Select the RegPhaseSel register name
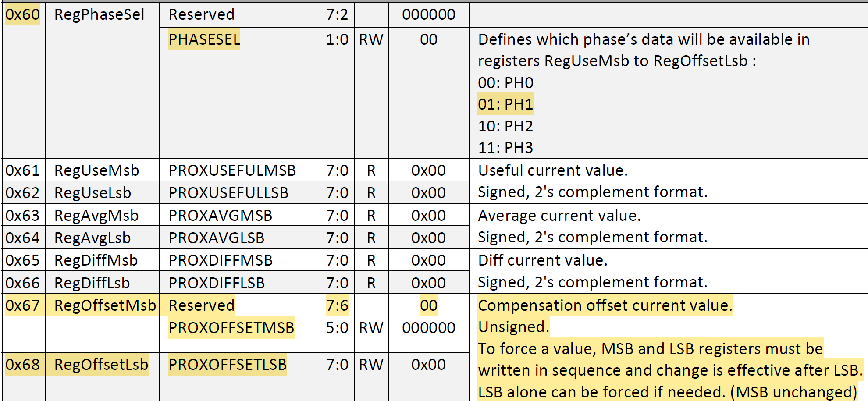 pyautogui.click(x=99, y=15)
